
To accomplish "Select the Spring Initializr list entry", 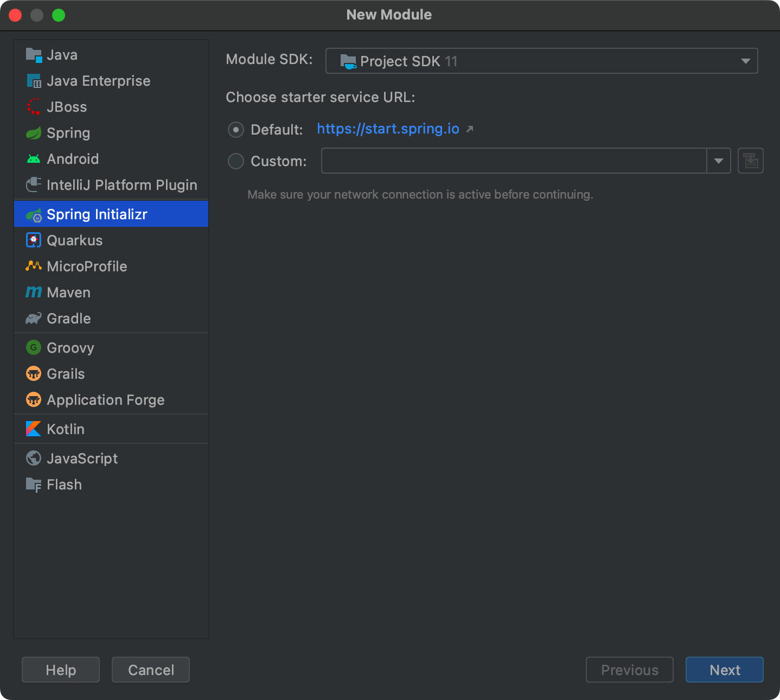I will coord(111,214).
